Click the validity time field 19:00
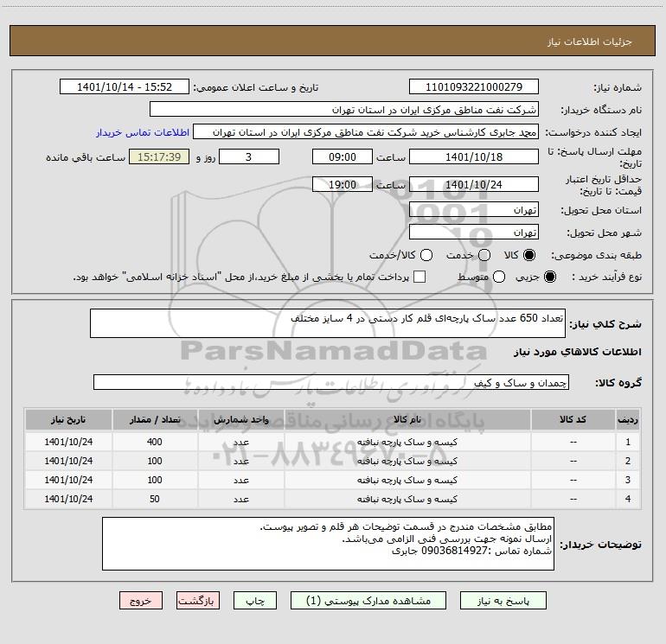This screenshot has width=666, height=644. [343, 185]
